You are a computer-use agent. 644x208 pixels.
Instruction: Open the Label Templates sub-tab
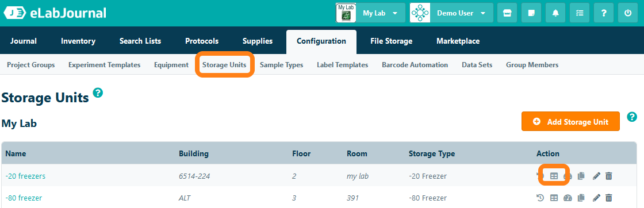coord(343,65)
